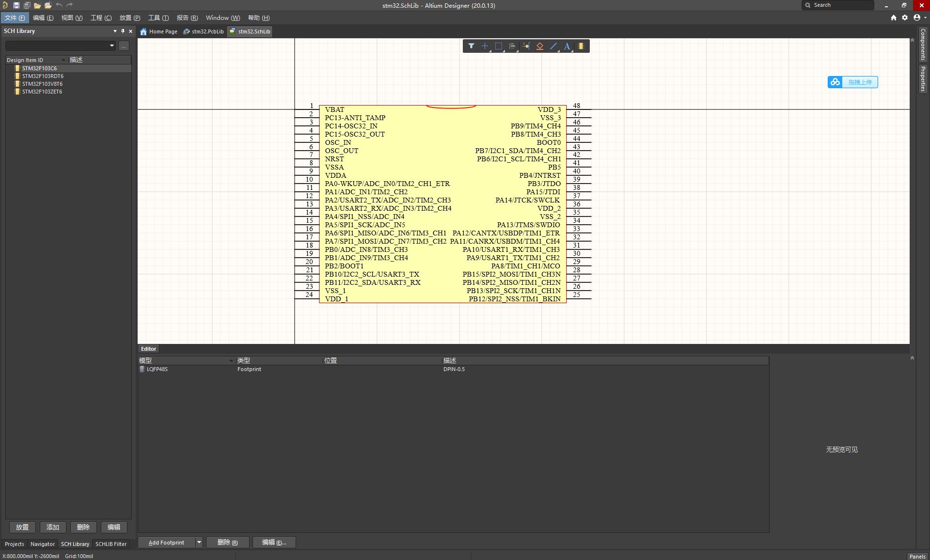
Task: Open settings with the gear icon
Action: tap(905, 17)
